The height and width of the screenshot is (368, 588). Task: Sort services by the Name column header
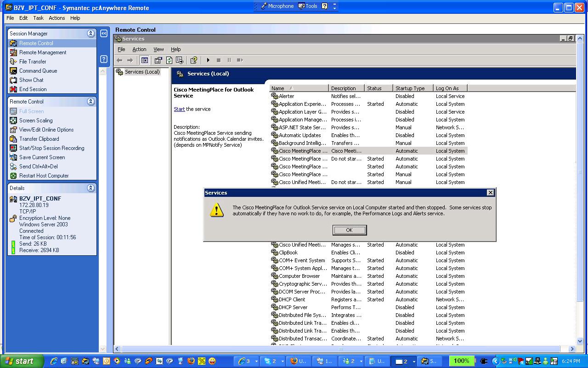(x=299, y=88)
